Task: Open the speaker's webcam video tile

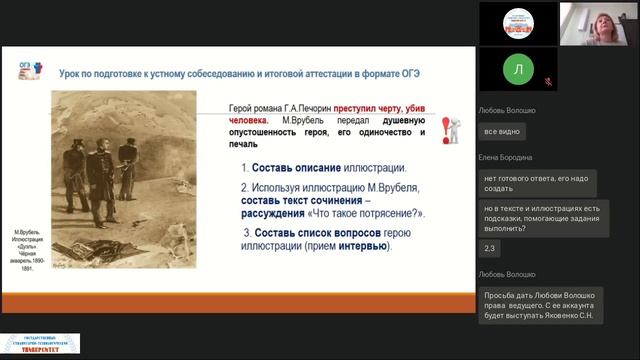Action: tap(598, 23)
